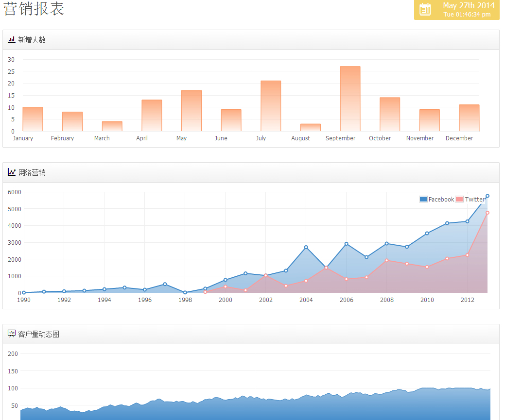Click the May bar in the bar chart
This screenshot has height=420, width=505.
(x=192, y=111)
